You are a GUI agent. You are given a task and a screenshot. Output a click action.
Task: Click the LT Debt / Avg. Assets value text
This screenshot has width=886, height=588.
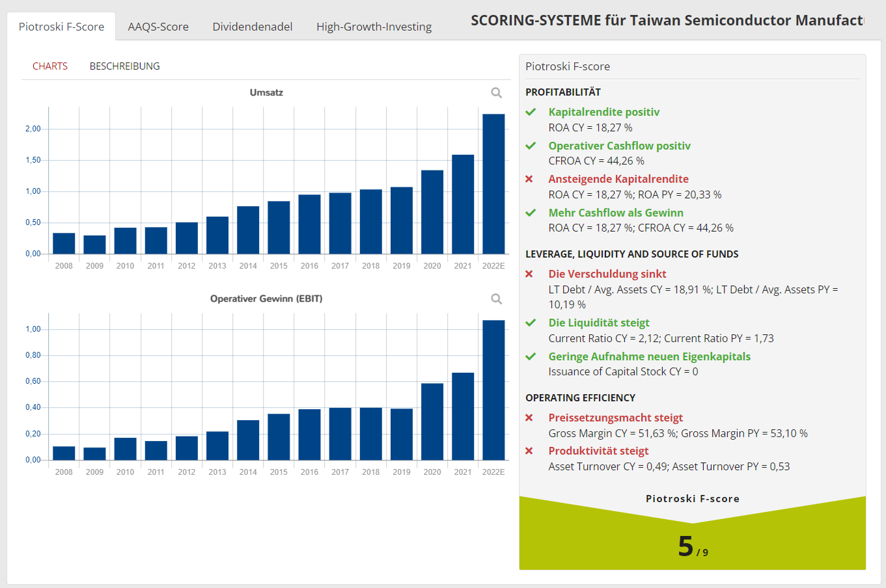[x=693, y=297]
